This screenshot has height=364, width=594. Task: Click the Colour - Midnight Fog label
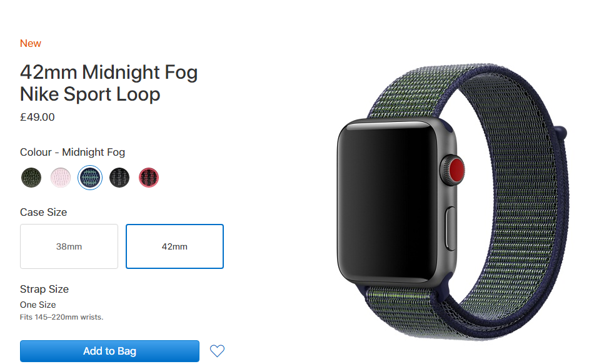pos(73,152)
